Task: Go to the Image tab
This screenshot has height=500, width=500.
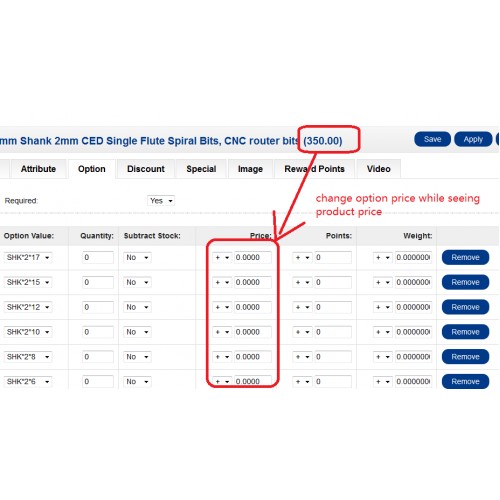Action: pyautogui.click(x=250, y=169)
